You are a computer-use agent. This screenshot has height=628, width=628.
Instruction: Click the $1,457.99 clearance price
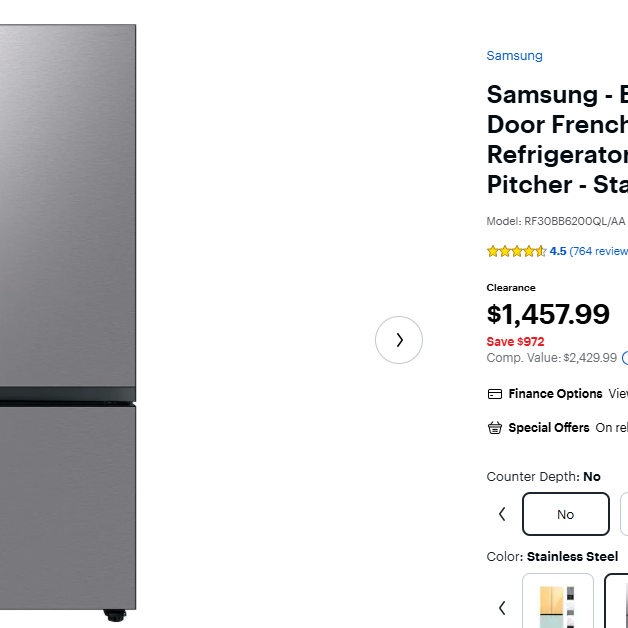click(x=548, y=314)
